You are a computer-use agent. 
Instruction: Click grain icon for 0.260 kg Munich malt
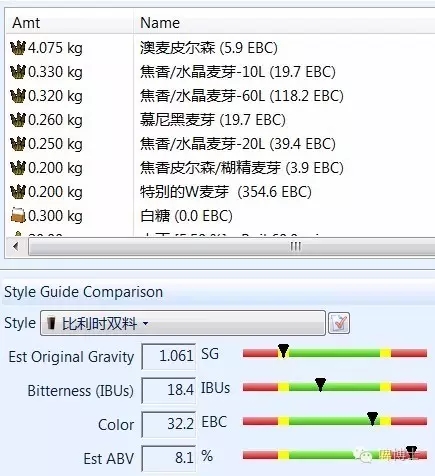pyautogui.click(x=18, y=120)
